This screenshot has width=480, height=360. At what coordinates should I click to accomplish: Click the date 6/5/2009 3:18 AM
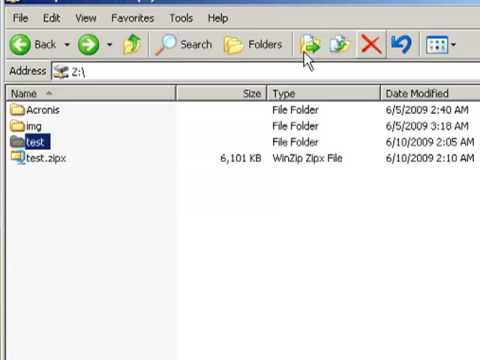pos(427,126)
